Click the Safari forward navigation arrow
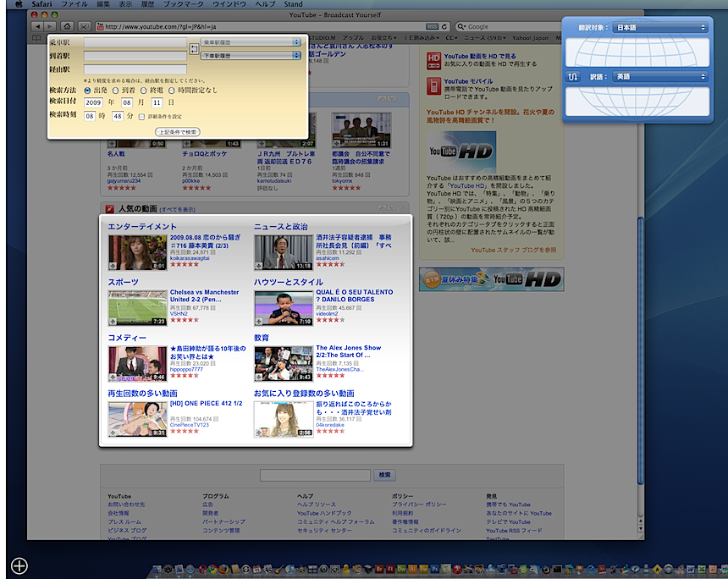Viewport: 728px width, 579px height. point(49,26)
